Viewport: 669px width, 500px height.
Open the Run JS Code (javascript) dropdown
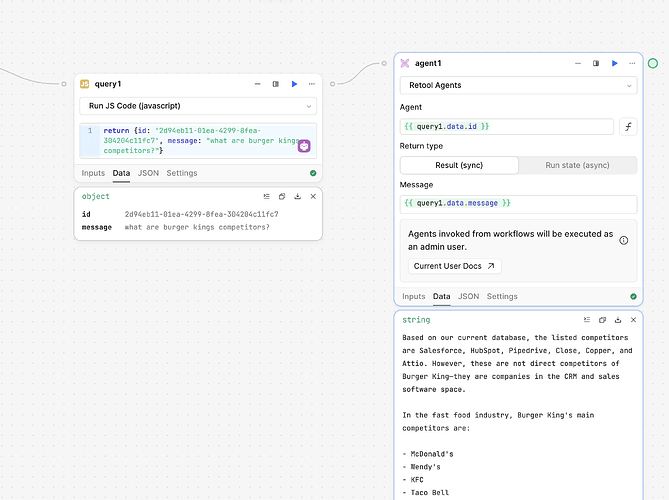pos(198,106)
